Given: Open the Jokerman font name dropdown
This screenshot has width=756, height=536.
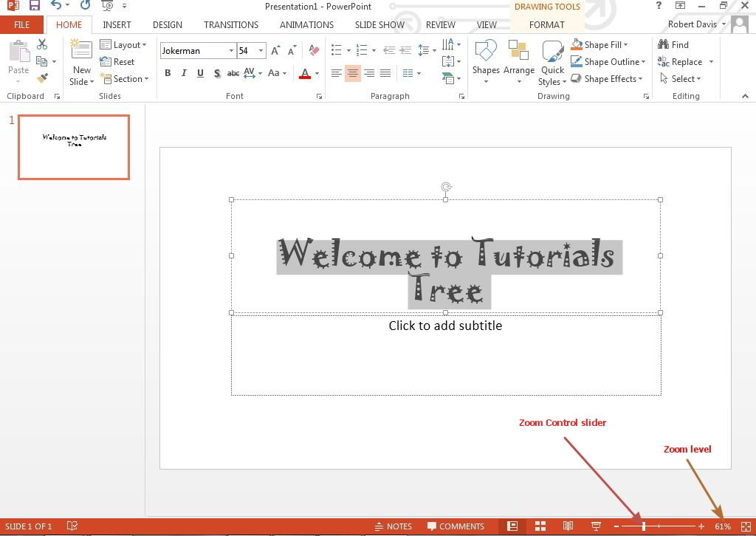Looking at the screenshot, I should point(231,51).
